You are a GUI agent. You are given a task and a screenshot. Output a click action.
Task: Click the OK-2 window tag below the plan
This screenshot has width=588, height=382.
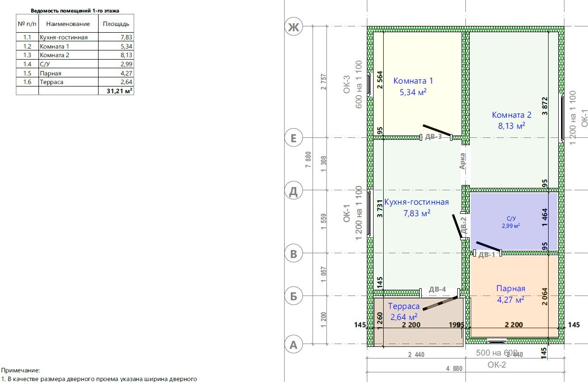click(x=497, y=365)
